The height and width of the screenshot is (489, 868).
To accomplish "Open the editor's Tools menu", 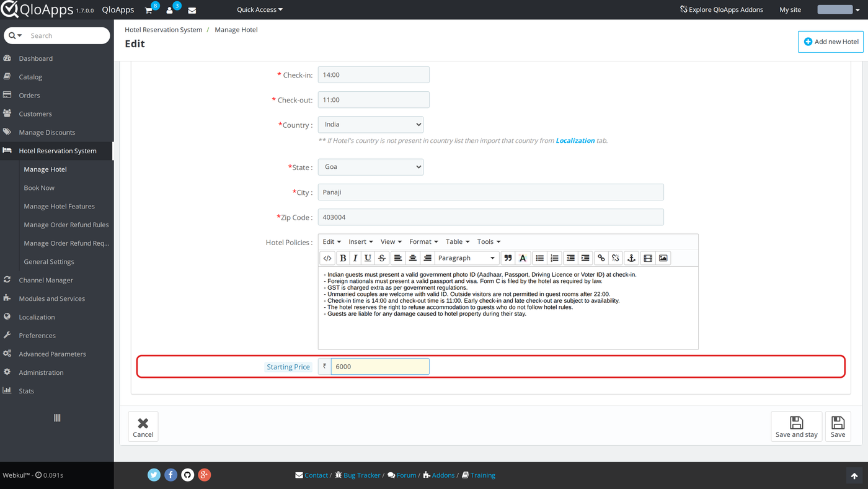I will pos(489,242).
